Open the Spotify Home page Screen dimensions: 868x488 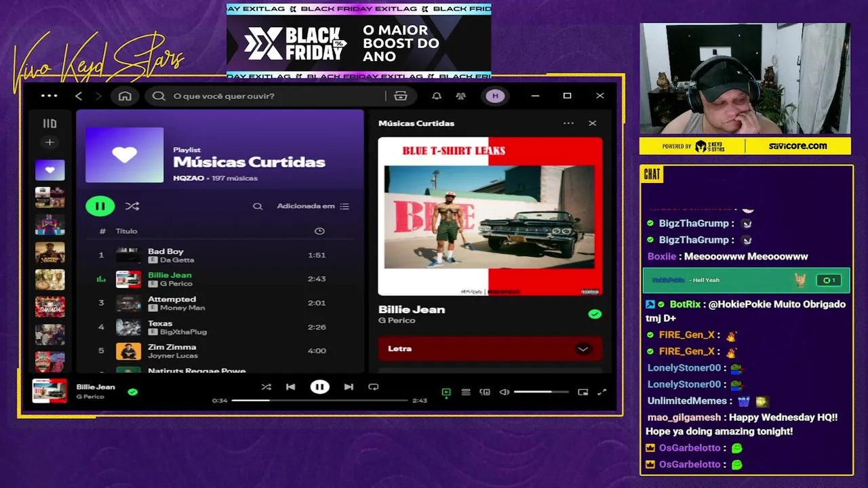pyautogui.click(x=125, y=96)
